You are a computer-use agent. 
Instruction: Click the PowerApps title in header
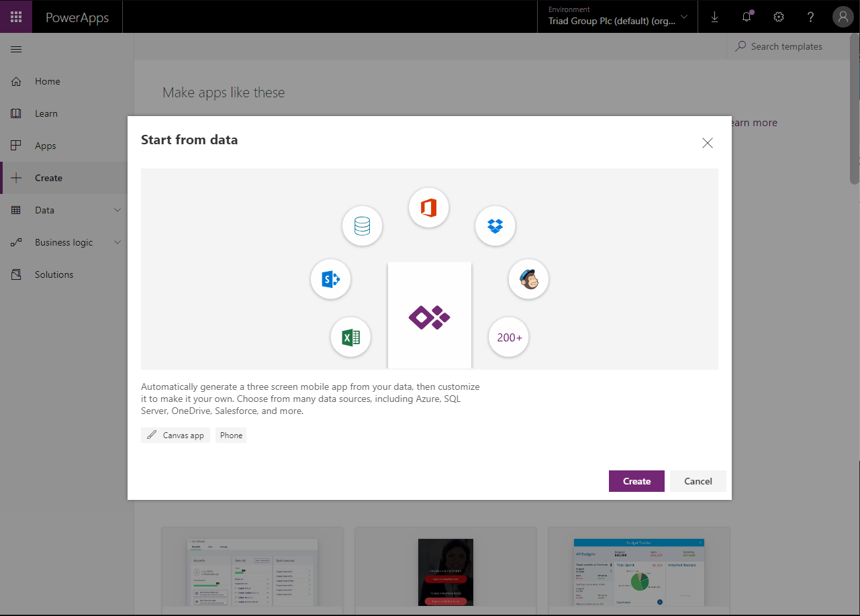pos(77,17)
